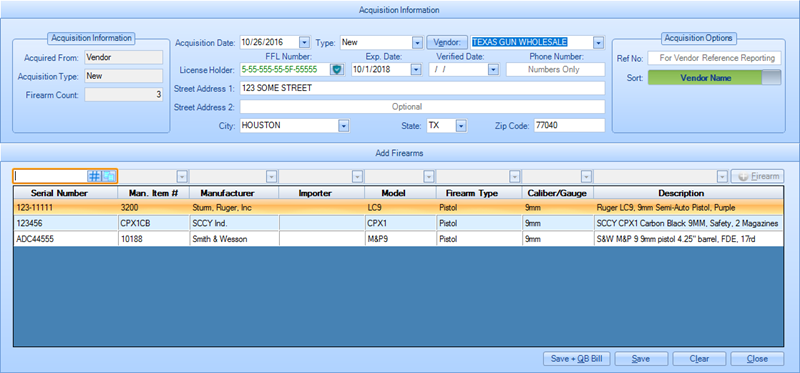
Task: Expand the acquisition Type dropdown
Action: [x=417, y=42]
